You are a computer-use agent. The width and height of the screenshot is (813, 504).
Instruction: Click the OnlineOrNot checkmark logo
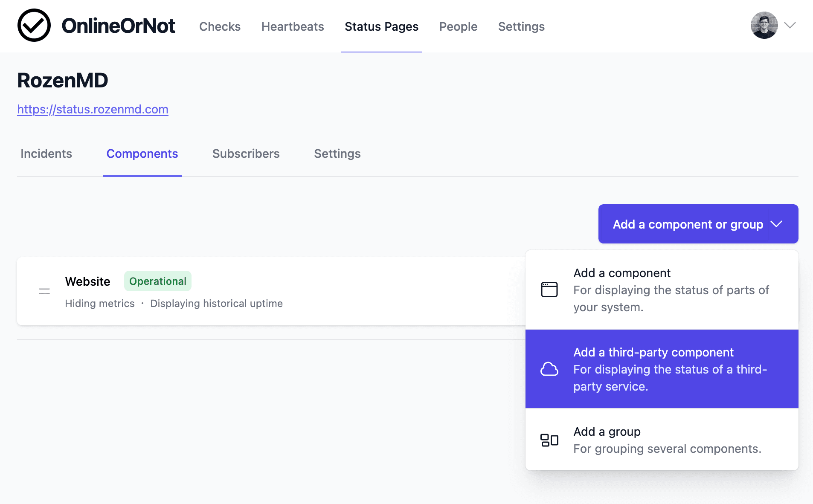click(34, 25)
